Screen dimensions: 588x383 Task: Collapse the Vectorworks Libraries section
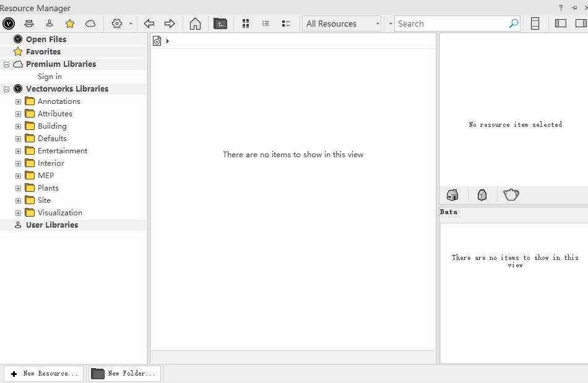(7, 89)
